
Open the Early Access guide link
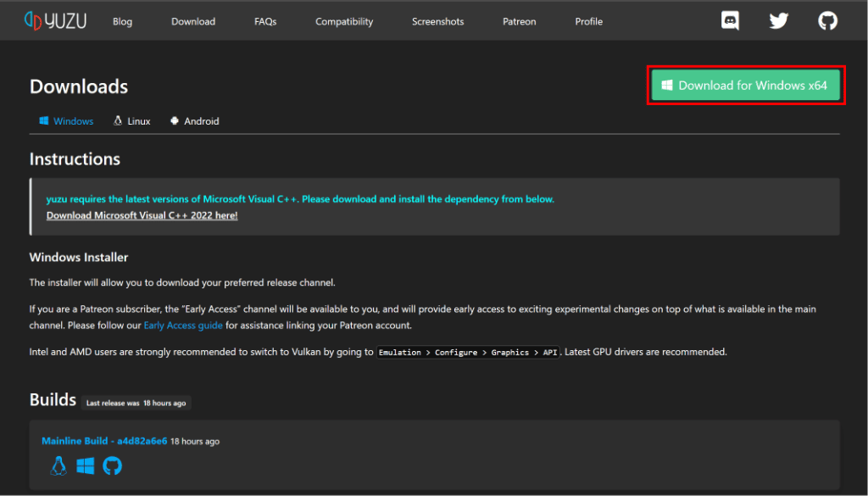(183, 326)
